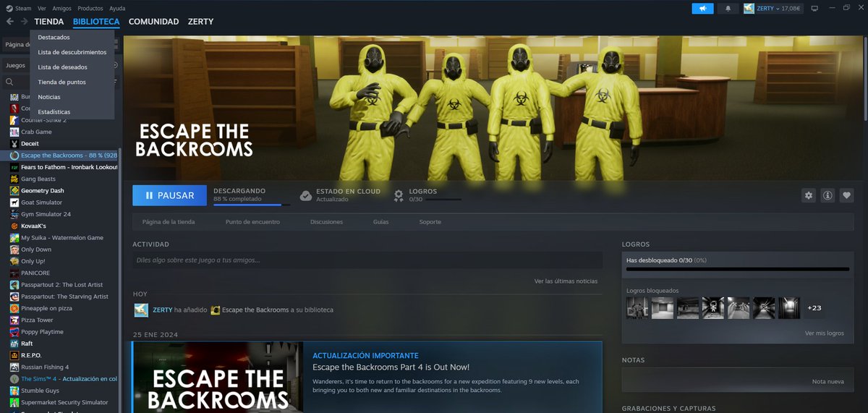Expand the Juegos filter dropdown

pyautogui.click(x=14, y=65)
